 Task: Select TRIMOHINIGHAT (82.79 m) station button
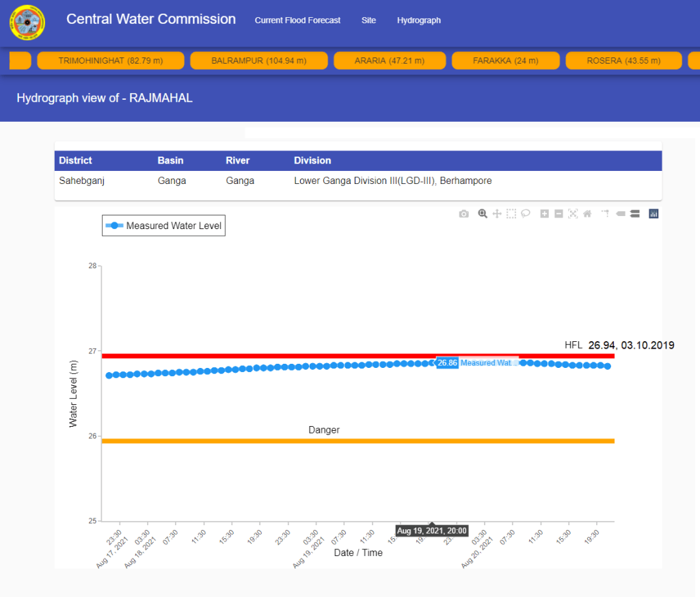pos(111,61)
